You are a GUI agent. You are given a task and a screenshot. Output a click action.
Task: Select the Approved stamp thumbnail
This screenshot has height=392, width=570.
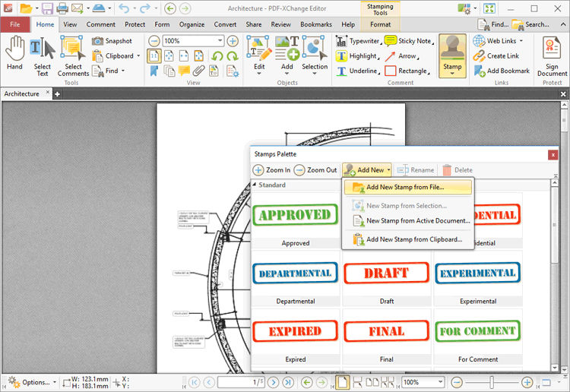click(295, 220)
